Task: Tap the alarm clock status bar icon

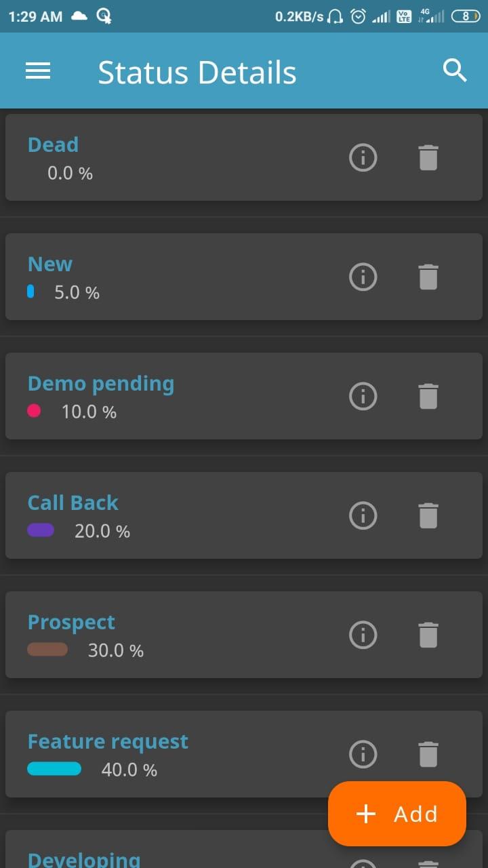Action: click(358, 17)
